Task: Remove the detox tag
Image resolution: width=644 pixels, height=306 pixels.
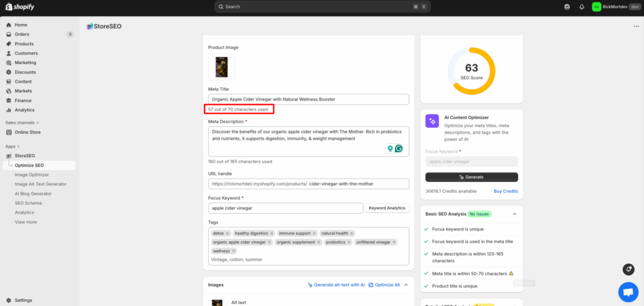Action: [x=228, y=233]
